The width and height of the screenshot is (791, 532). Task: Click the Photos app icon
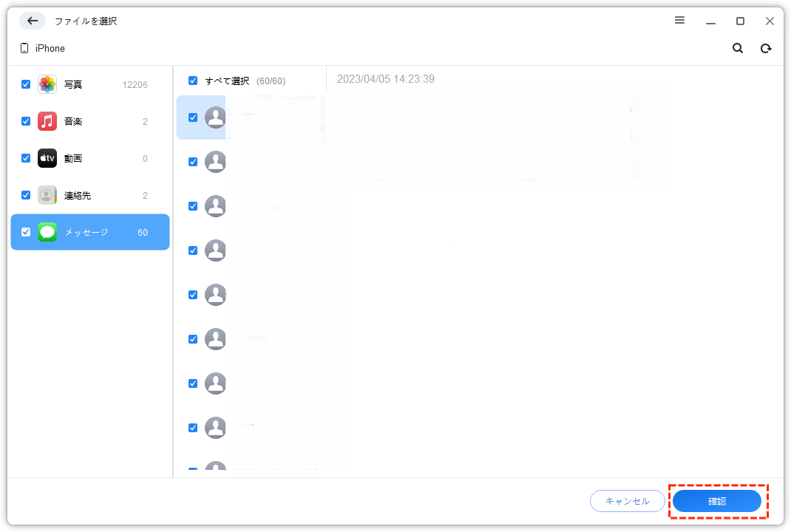[47, 84]
